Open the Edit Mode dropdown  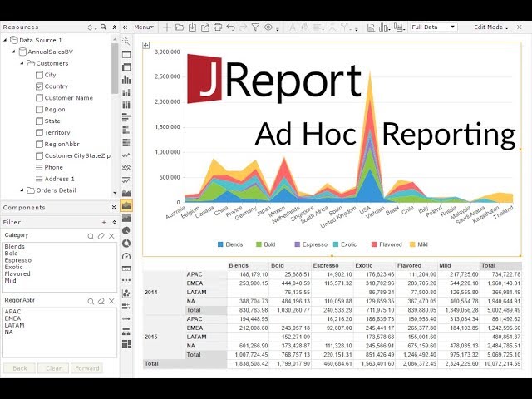point(490,27)
